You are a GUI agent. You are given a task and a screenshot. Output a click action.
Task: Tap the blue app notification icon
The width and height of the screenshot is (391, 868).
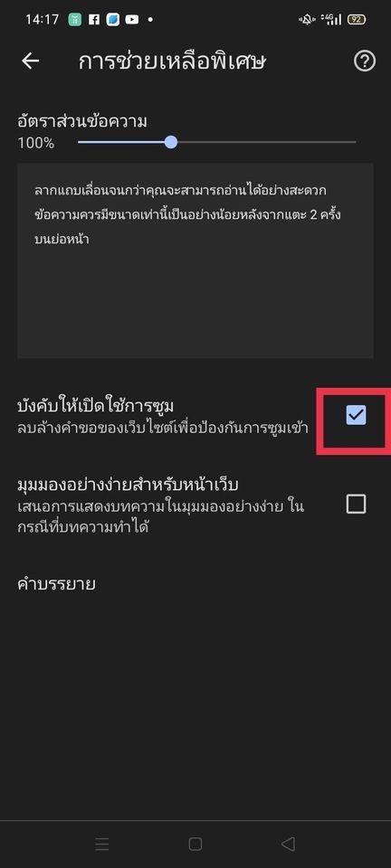point(113,20)
